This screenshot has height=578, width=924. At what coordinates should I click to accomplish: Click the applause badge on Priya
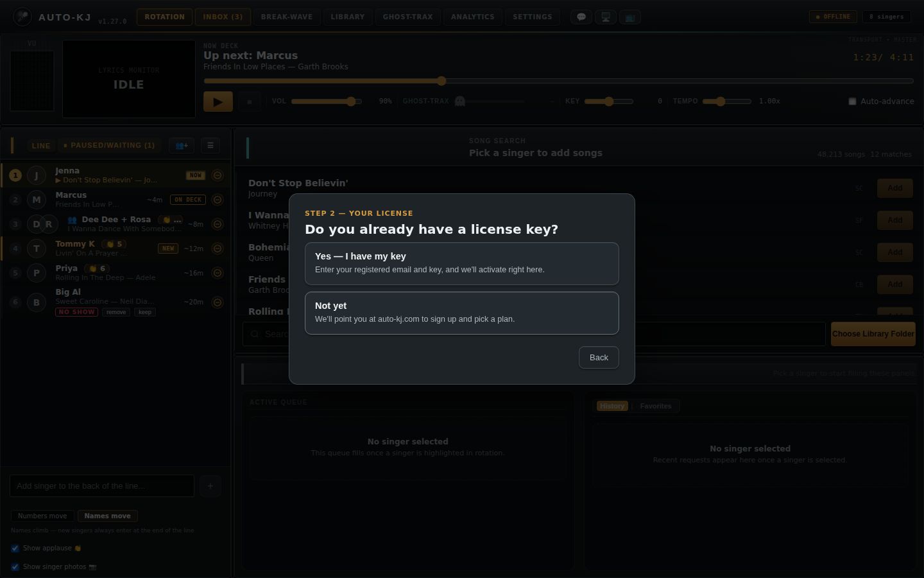coord(98,268)
